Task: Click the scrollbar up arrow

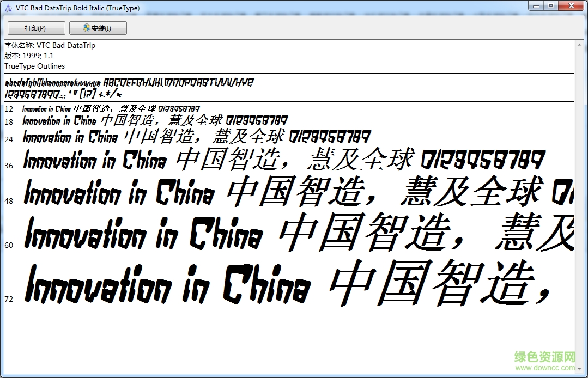Action: tap(579, 45)
